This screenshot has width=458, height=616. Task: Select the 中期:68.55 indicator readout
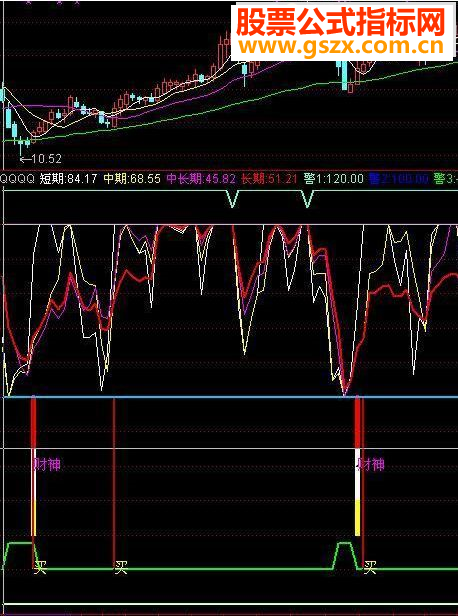point(132,179)
